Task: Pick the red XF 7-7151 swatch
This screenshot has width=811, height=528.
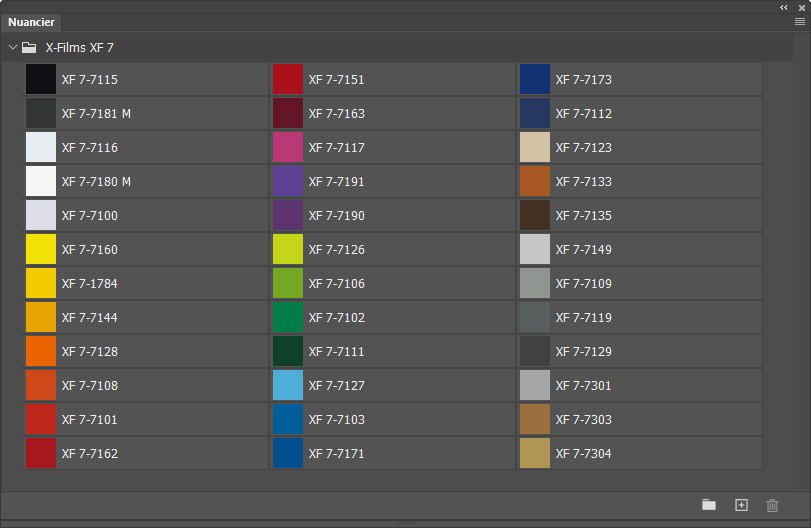Action: click(x=288, y=79)
